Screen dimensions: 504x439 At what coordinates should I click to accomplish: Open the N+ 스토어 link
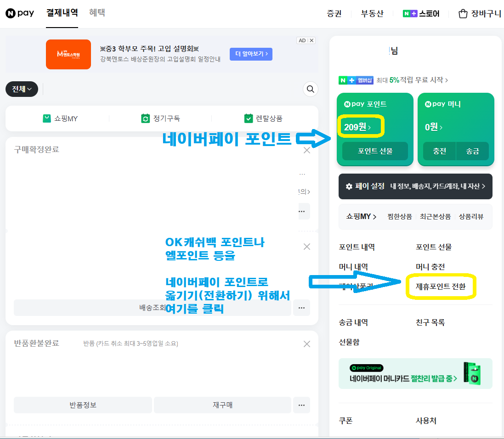[x=421, y=13]
